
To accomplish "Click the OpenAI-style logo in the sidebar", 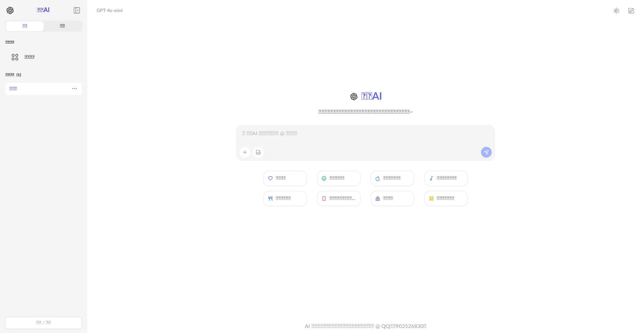I will (x=10, y=10).
